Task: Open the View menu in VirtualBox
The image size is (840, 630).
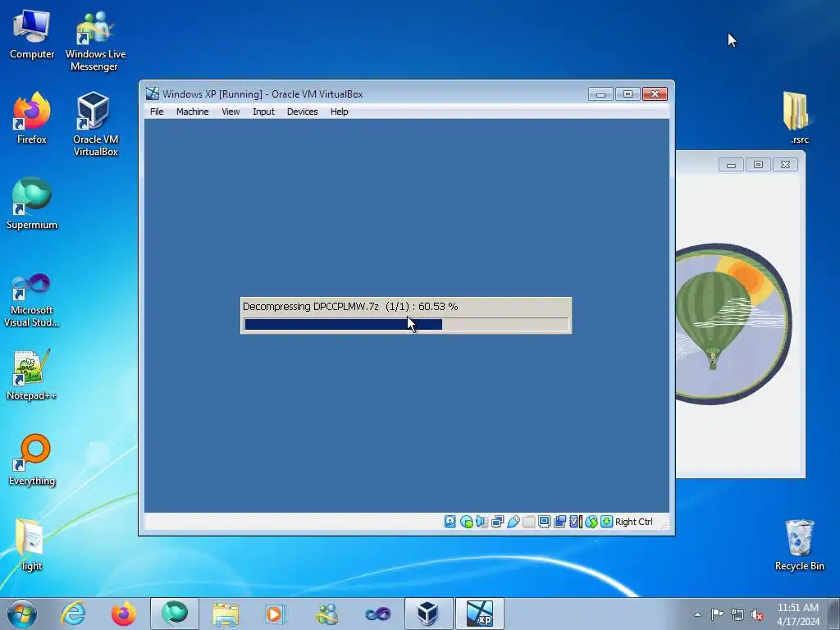Action: pyautogui.click(x=231, y=112)
